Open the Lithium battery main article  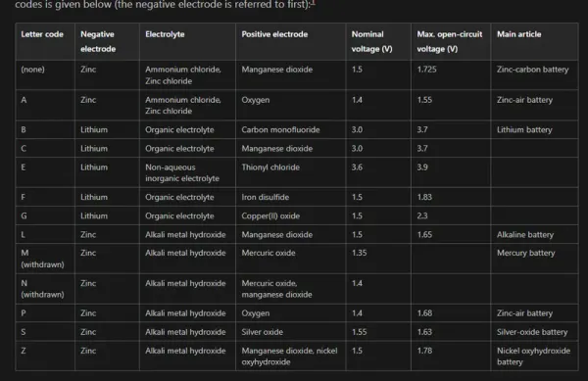524,129
